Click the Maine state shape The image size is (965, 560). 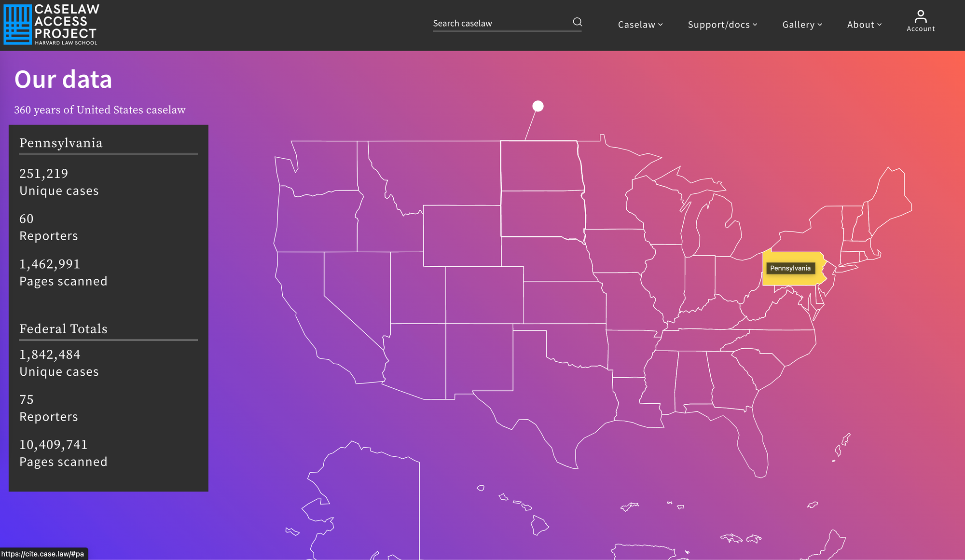pos(889,198)
